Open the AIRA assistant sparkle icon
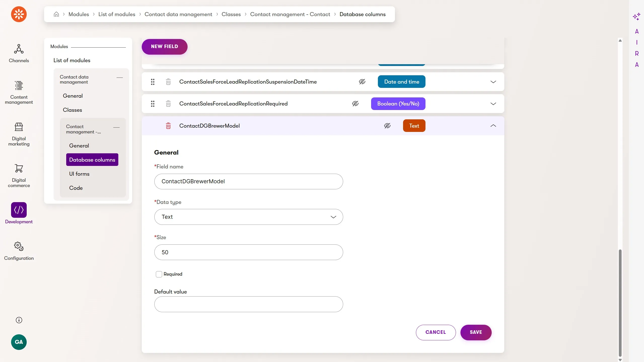The height and width of the screenshot is (362, 644). pos(636,17)
